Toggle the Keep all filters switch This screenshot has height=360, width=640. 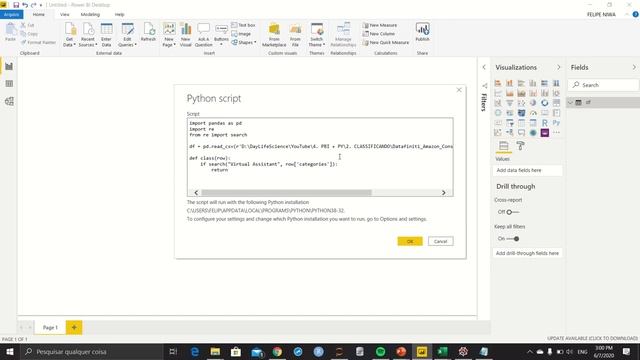point(513,239)
